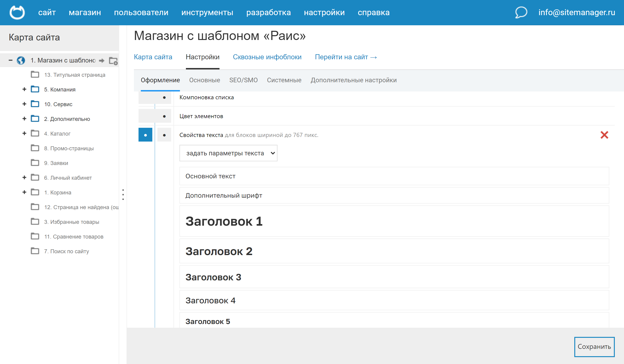
Task: Click the add-folder icon in site tree
Action: pyautogui.click(x=113, y=61)
